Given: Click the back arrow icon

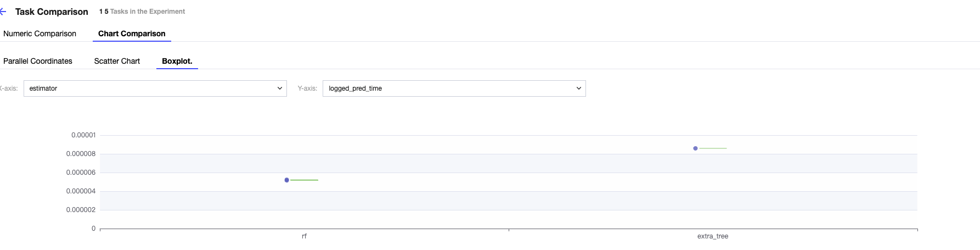Looking at the screenshot, I should coord(3,12).
